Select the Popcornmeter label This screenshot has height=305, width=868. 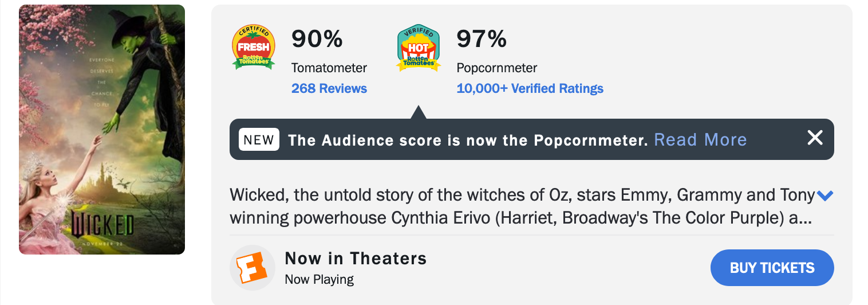[497, 68]
